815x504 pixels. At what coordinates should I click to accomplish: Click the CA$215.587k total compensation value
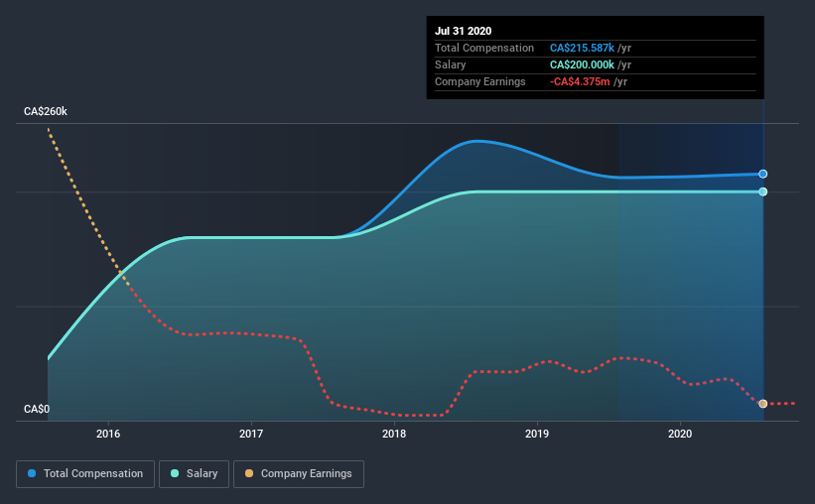pyautogui.click(x=582, y=48)
